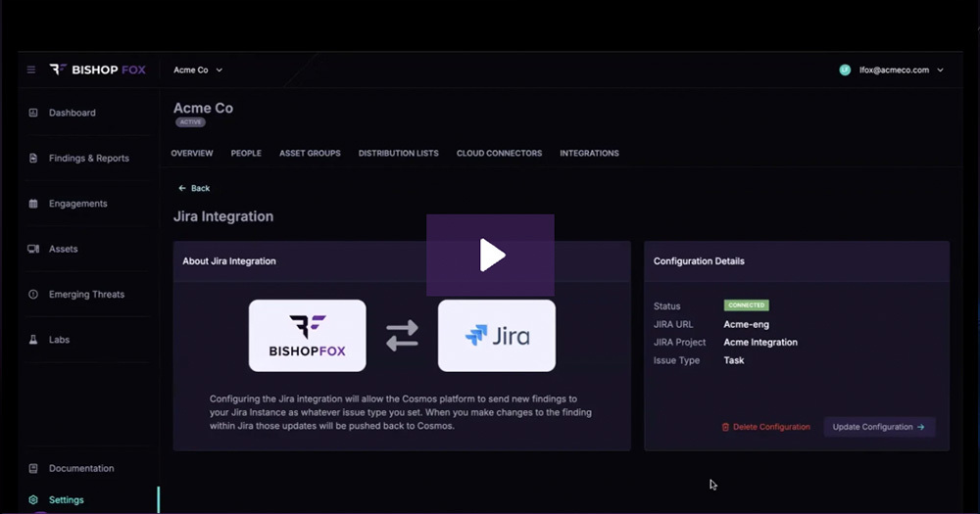Viewport: 980px width, 514px height.
Task: Click the arrow icon on Update Configuration
Action: pos(920,427)
